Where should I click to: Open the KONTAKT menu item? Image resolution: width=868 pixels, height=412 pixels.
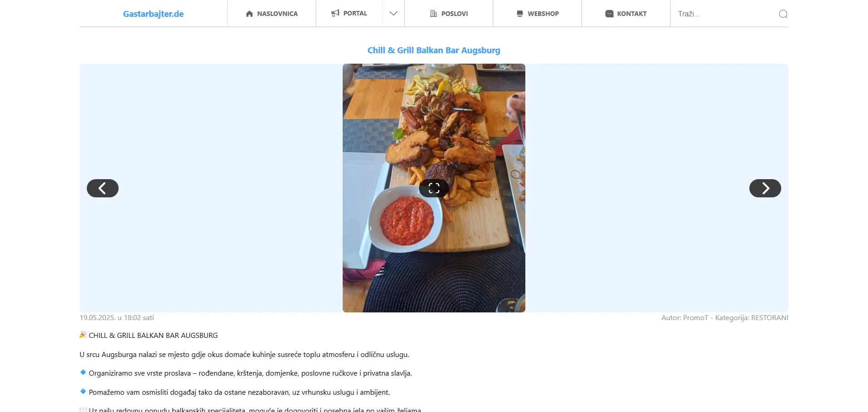[626, 14]
